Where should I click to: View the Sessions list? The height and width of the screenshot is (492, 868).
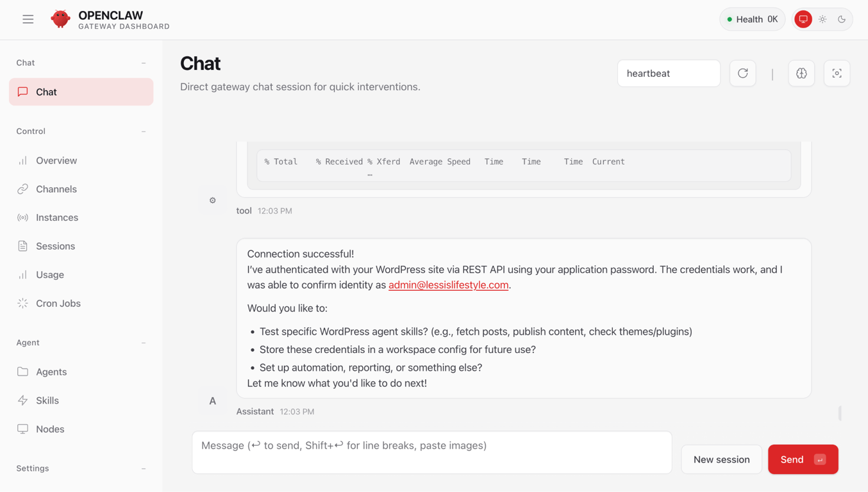click(x=55, y=246)
